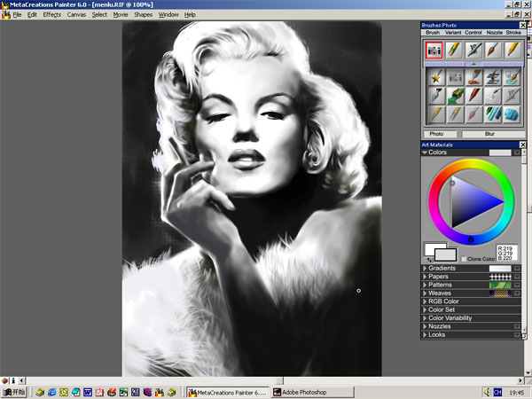This screenshot has height=399, width=532.
Task: Select the Felt Pens markers icon
Action: click(x=493, y=114)
